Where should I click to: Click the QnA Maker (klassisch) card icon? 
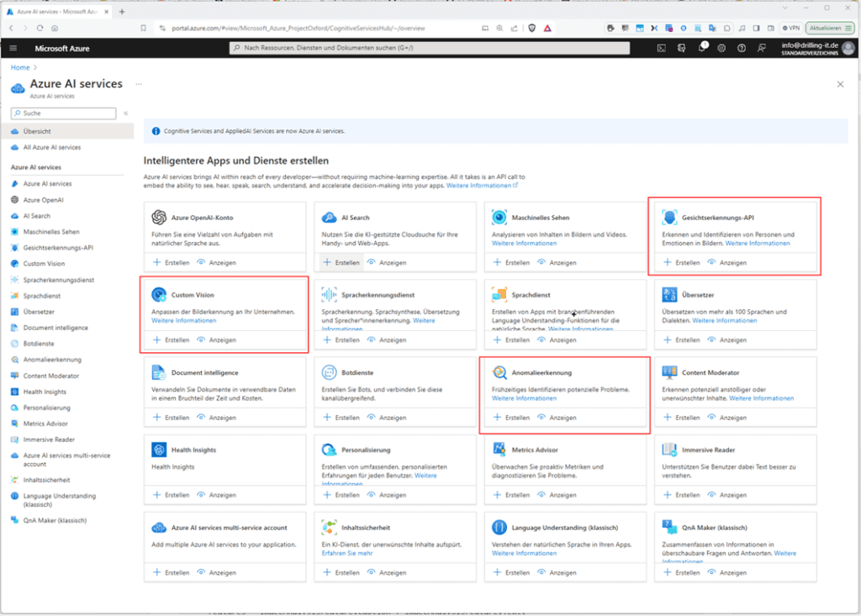669,528
